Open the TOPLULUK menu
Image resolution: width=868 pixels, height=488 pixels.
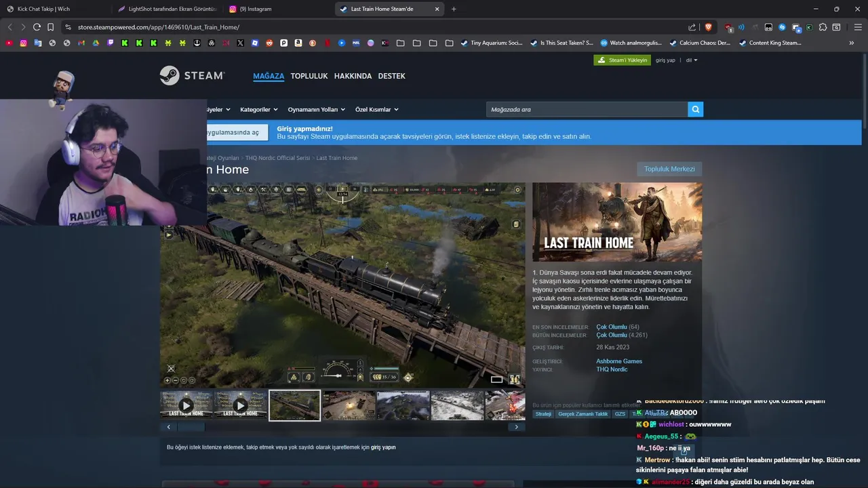pyautogui.click(x=309, y=76)
